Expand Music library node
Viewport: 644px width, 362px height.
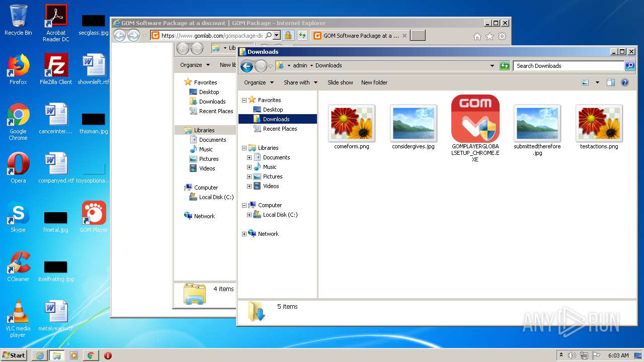coord(249,167)
